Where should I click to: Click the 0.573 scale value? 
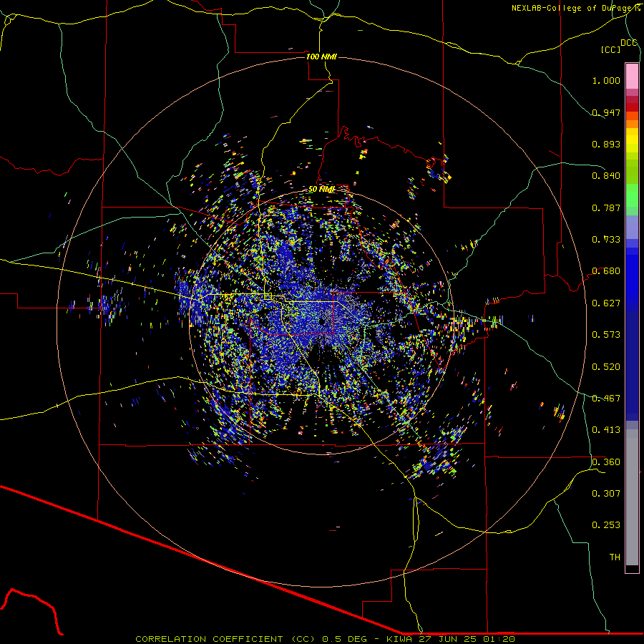(x=606, y=335)
